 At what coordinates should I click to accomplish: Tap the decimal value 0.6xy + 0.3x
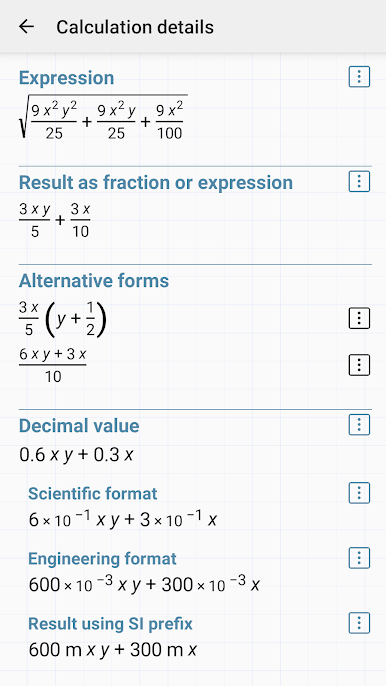pyautogui.click(x=76, y=455)
